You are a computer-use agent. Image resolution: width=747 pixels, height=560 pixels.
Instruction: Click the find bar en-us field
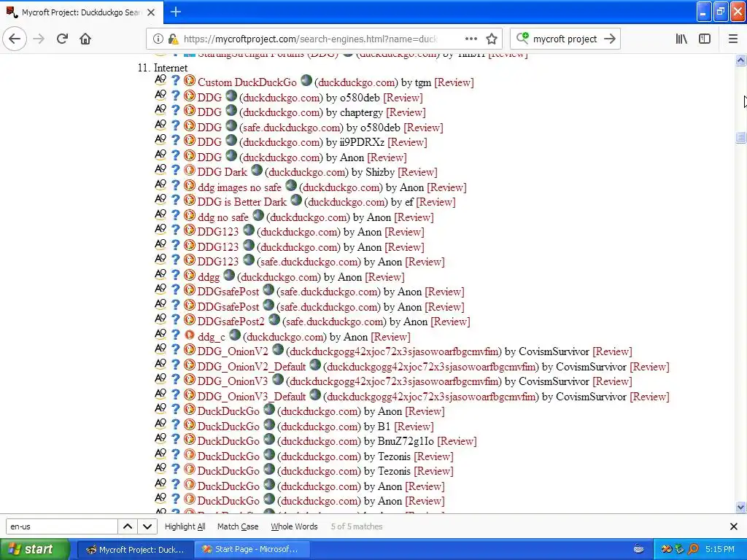pos(61,526)
